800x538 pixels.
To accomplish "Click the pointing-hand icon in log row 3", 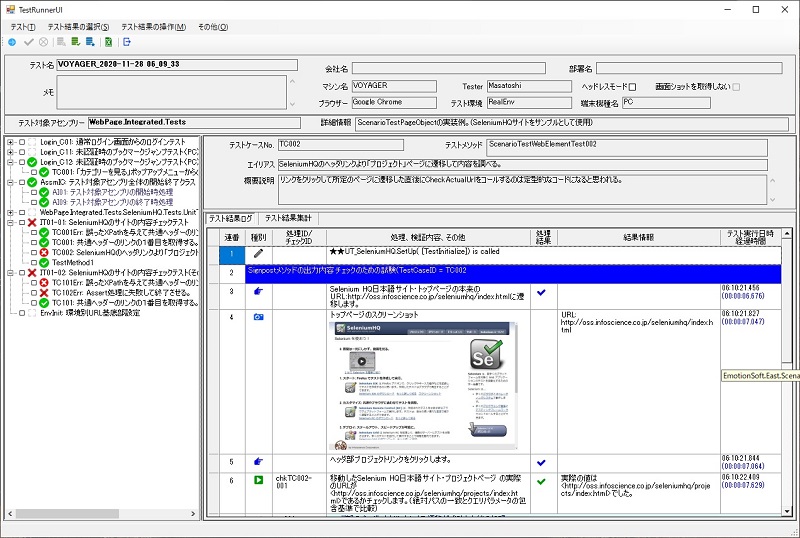I will coord(258,291).
